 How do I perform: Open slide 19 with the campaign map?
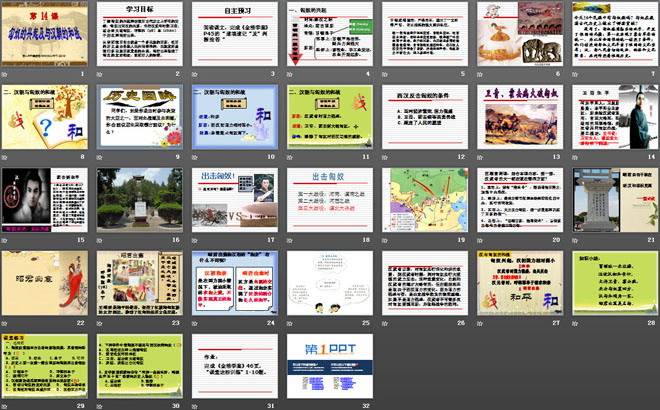(424, 199)
